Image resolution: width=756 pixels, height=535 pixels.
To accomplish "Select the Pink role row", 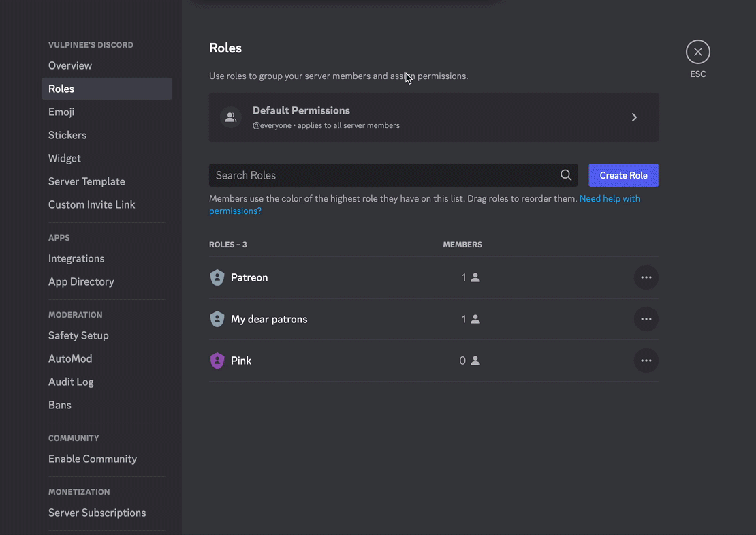I will [341, 361].
